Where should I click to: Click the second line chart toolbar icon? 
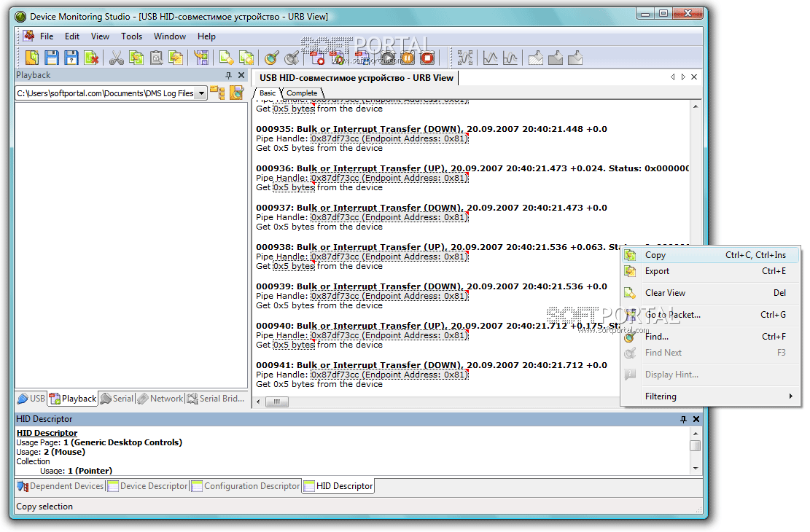(510, 58)
